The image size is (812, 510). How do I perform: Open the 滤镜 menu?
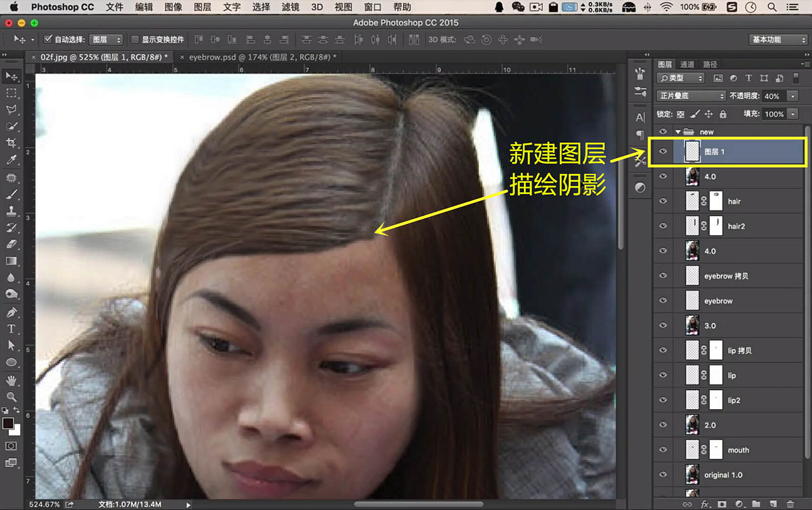(290, 7)
